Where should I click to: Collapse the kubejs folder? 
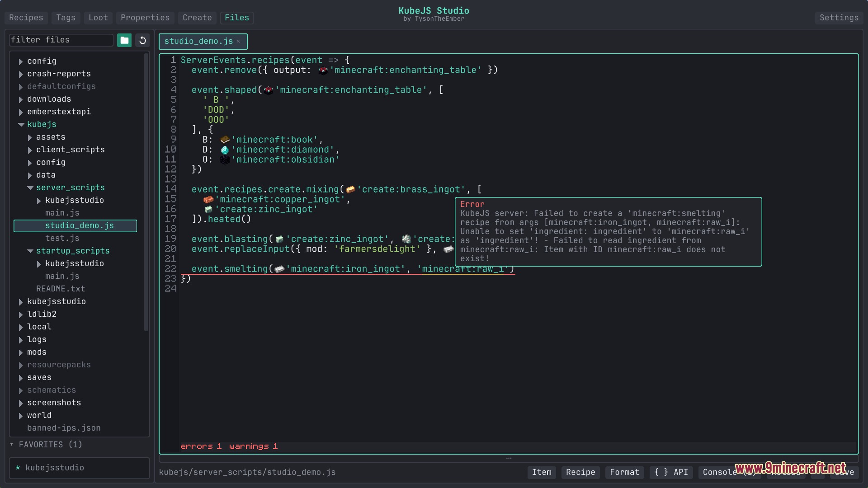(21, 124)
